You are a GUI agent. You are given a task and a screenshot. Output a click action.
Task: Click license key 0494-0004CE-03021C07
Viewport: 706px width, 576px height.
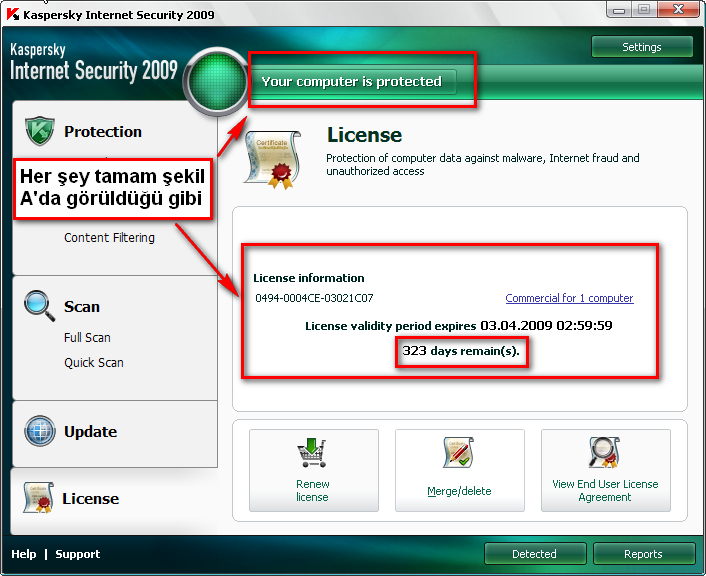pyautogui.click(x=314, y=298)
